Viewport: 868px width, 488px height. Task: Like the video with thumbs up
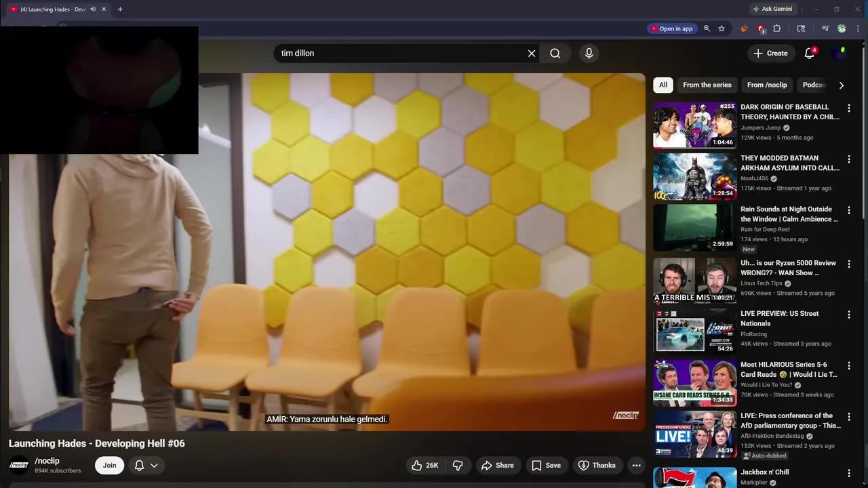tap(425, 466)
